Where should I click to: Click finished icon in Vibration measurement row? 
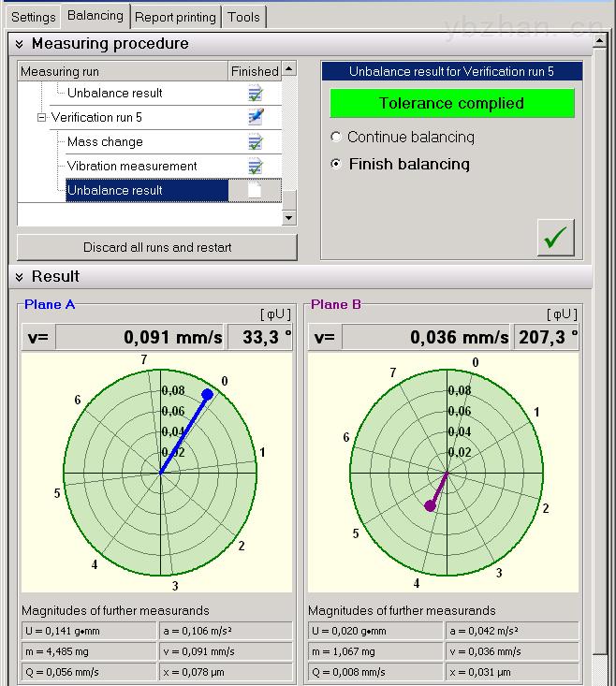coord(255,166)
